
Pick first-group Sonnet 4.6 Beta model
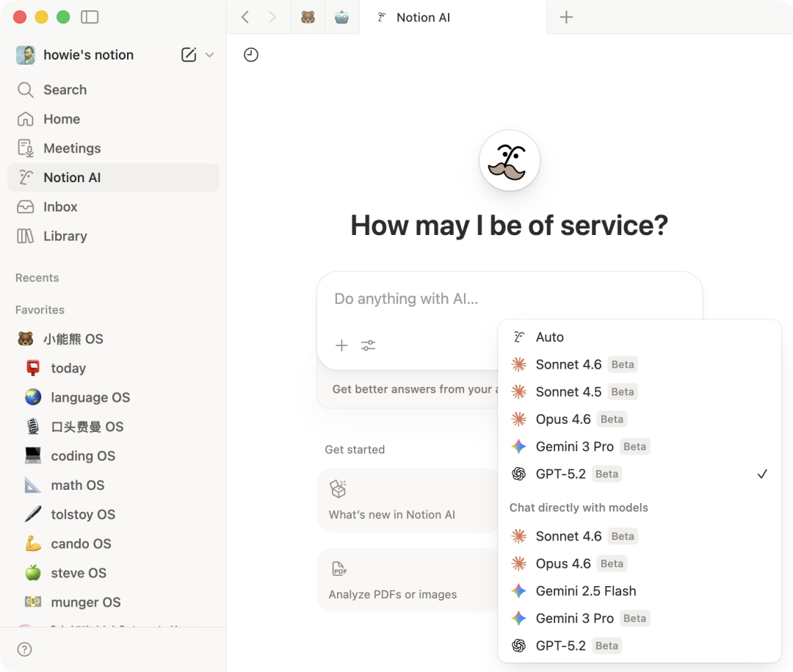tap(640, 364)
